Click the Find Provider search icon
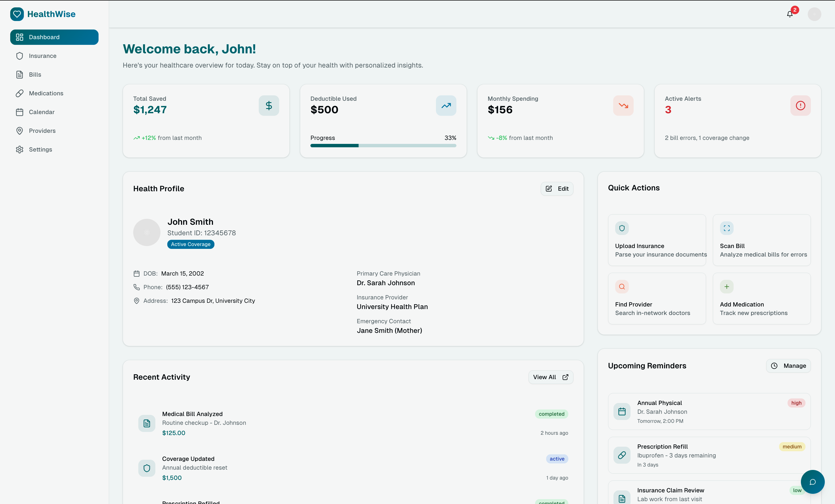The width and height of the screenshot is (835, 504). (622, 287)
